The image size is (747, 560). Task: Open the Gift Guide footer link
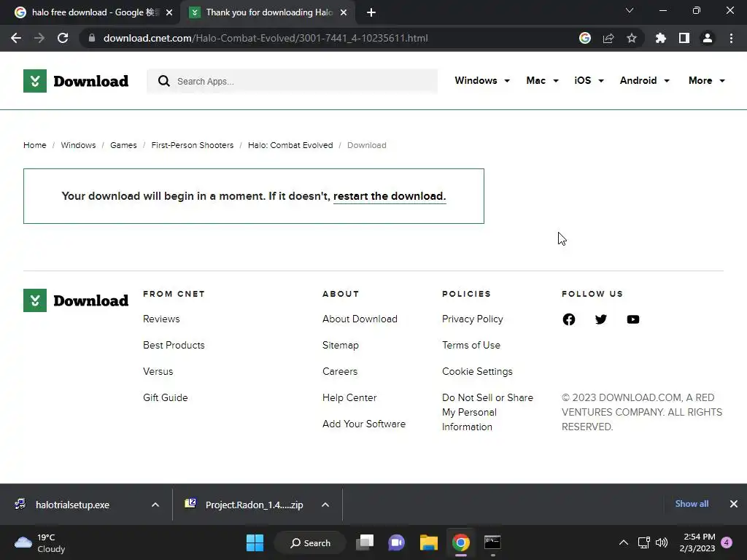tap(166, 397)
